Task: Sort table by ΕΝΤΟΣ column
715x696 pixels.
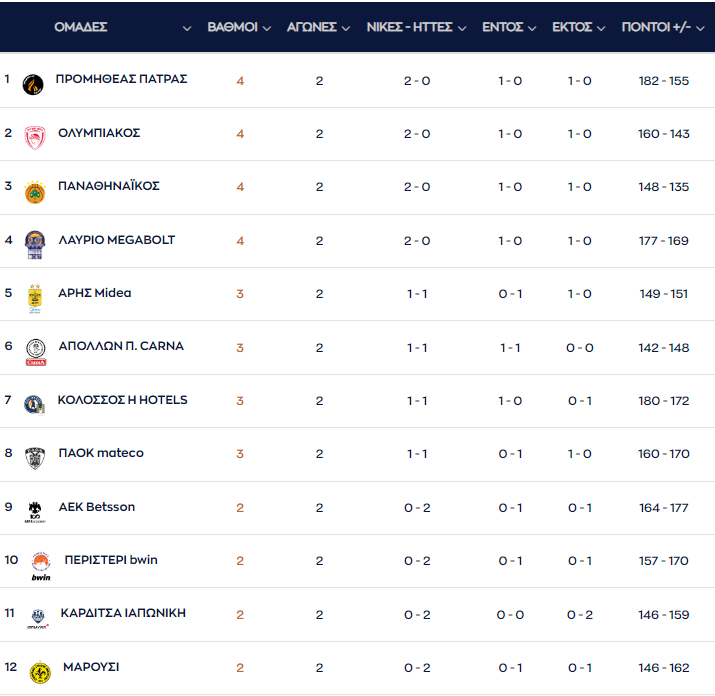Action: (x=509, y=27)
